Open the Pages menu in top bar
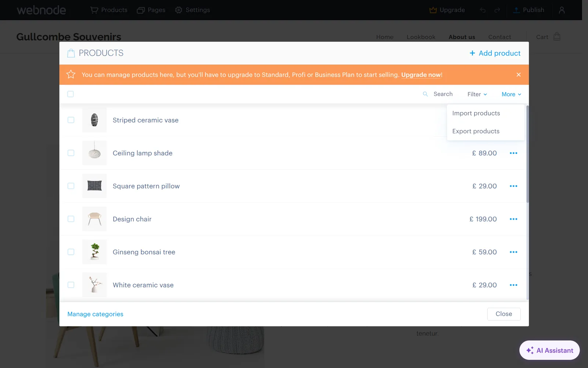 [151, 10]
